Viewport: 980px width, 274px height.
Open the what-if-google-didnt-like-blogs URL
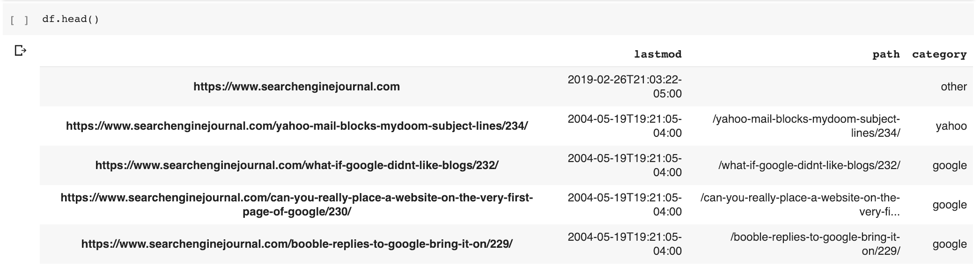coord(296,165)
